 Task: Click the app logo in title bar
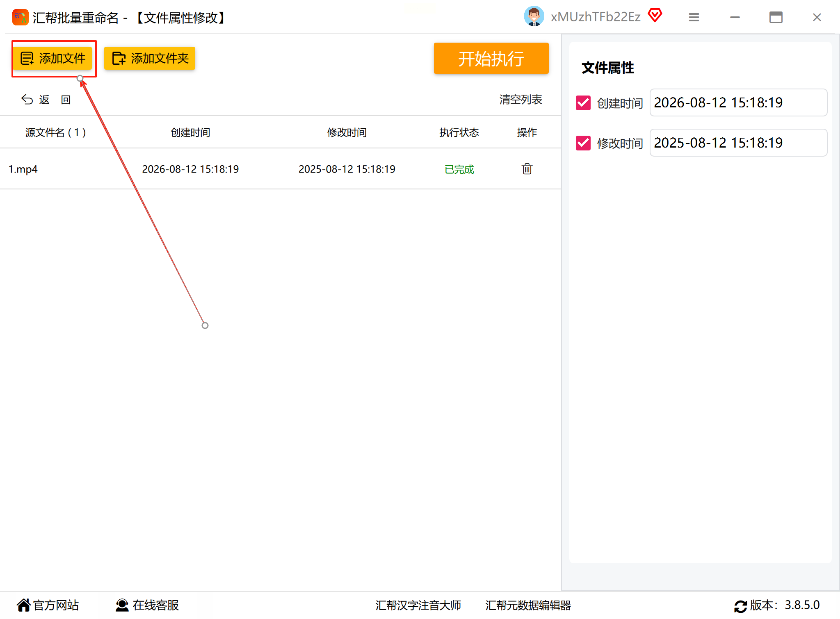click(x=20, y=17)
